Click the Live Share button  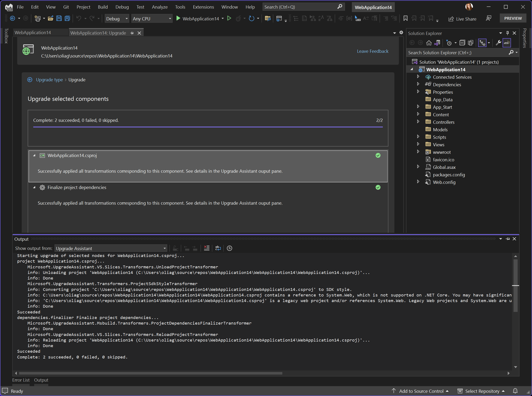click(x=462, y=19)
